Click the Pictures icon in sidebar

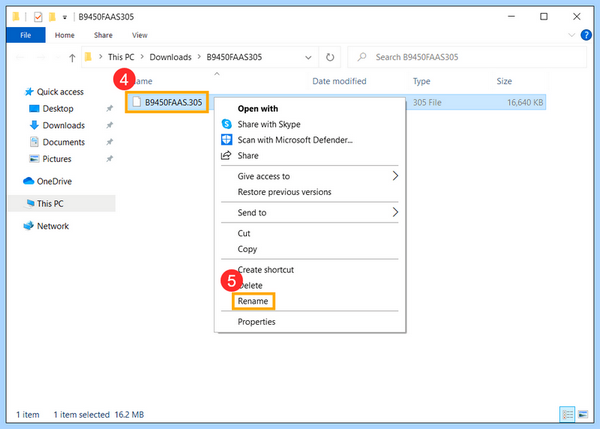(x=34, y=158)
